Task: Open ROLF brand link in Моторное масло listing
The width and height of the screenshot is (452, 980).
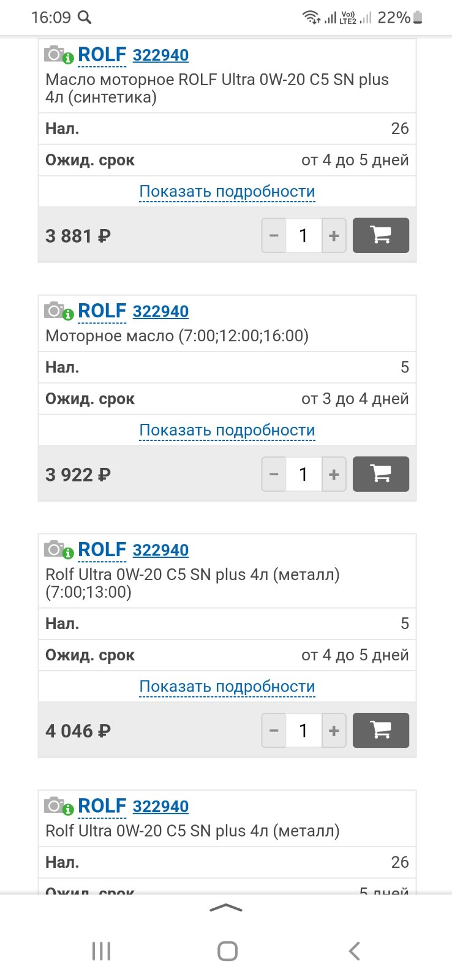Action: [x=102, y=311]
